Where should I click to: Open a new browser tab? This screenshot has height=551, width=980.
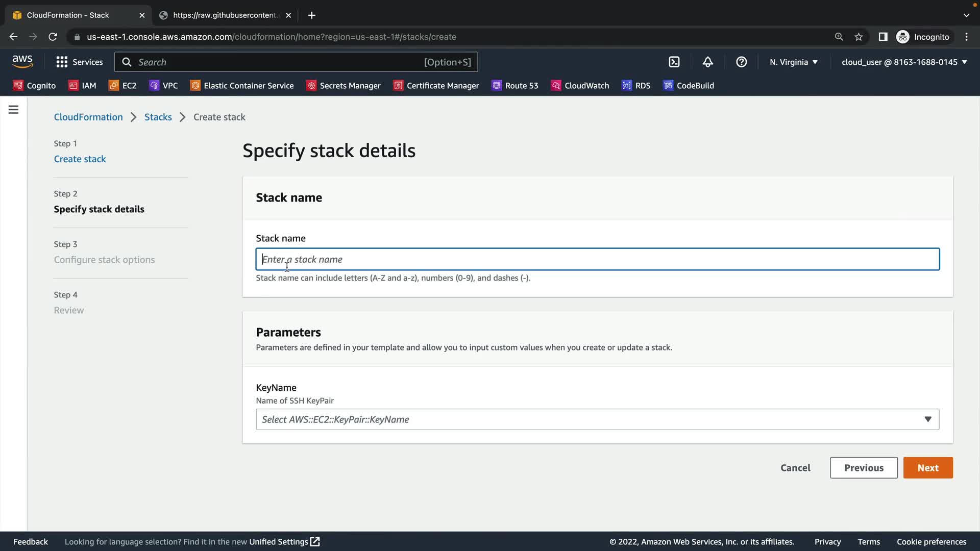tap(312, 15)
